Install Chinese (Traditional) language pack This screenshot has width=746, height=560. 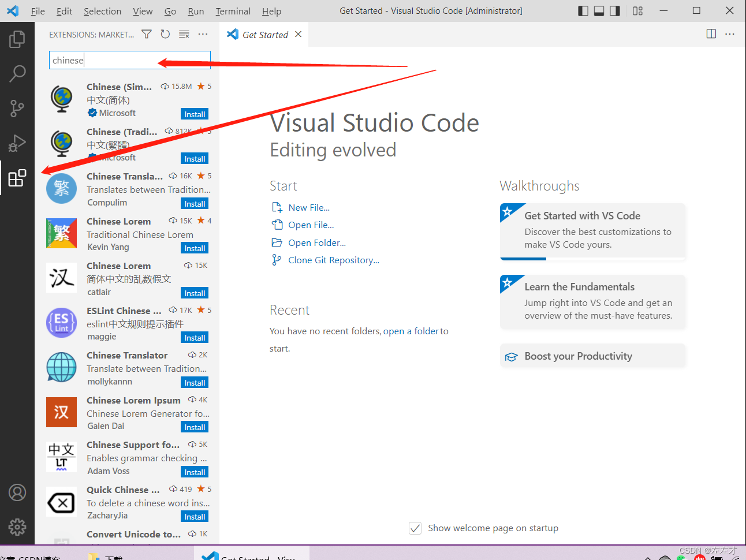pyautogui.click(x=195, y=159)
